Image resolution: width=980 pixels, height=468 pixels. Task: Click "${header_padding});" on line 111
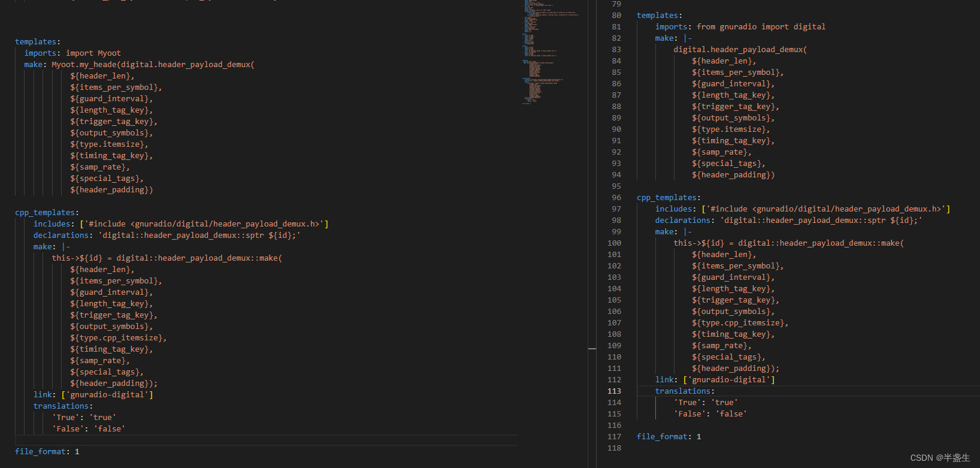[x=736, y=369]
